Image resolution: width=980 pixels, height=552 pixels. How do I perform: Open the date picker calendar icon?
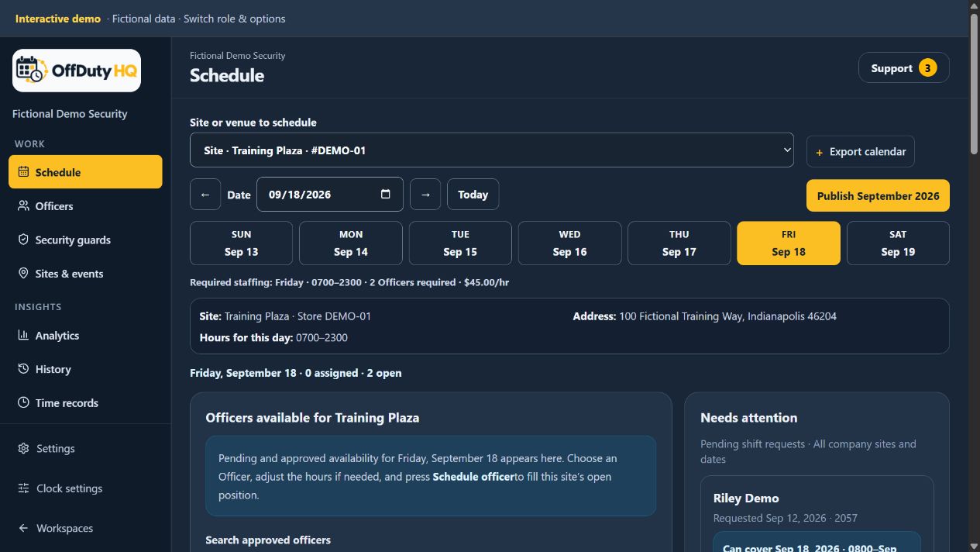click(x=386, y=194)
